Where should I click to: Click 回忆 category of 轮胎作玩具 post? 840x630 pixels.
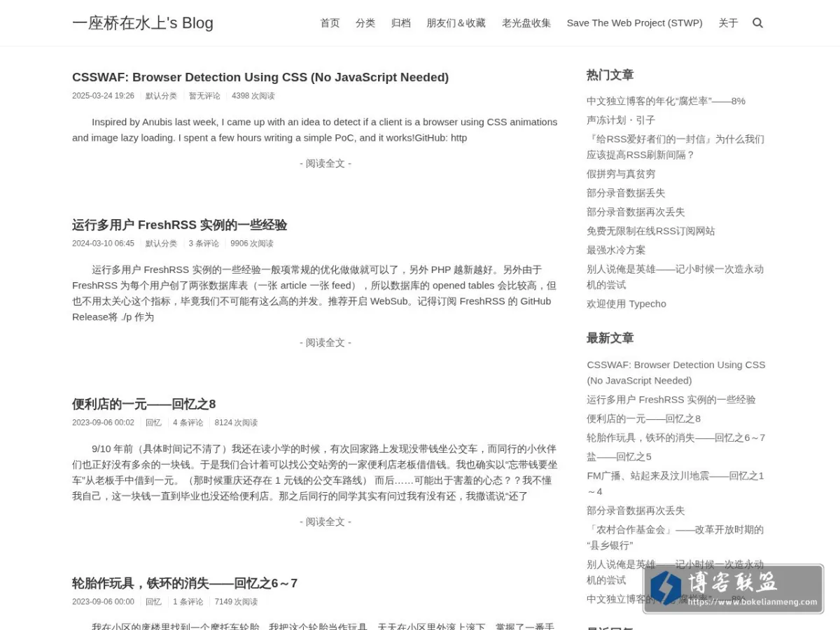[x=153, y=602]
